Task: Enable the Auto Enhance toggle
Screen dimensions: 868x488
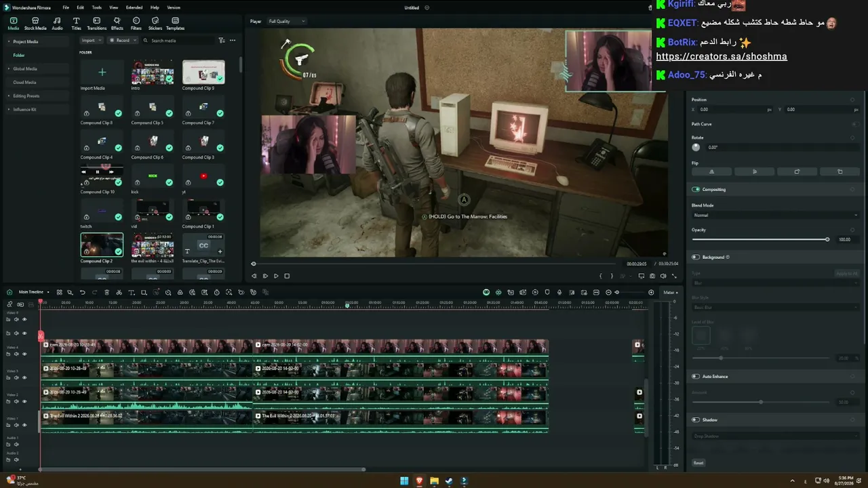Action: (696, 376)
